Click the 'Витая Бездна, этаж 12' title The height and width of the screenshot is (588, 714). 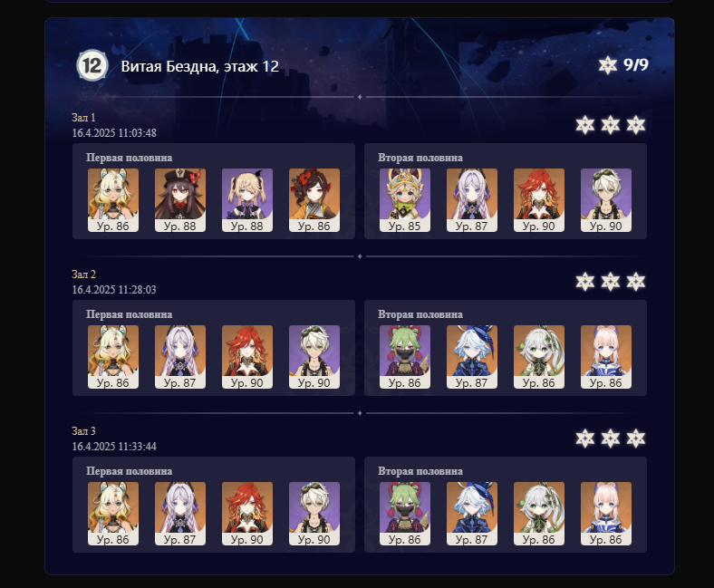[200, 66]
